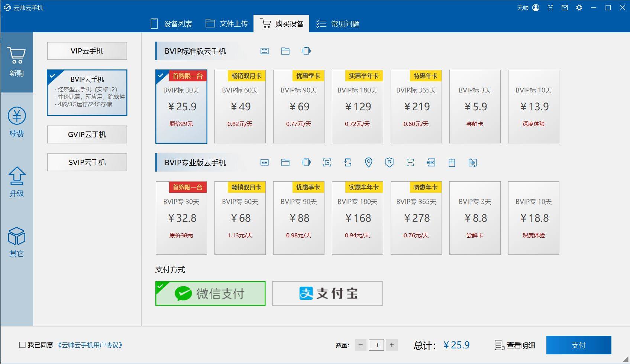
Task: Choose BVIP专 3天 ¥8.8 plan
Action: pyautogui.click(x=475, y=218)
